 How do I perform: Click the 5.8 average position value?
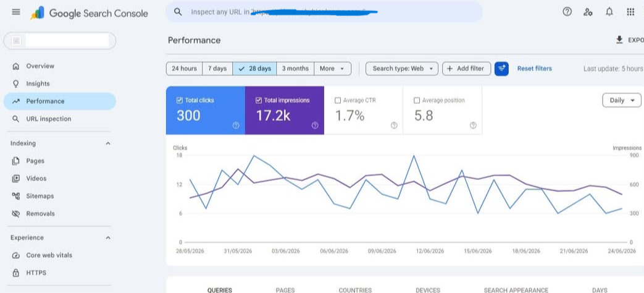tap(424, 116)
